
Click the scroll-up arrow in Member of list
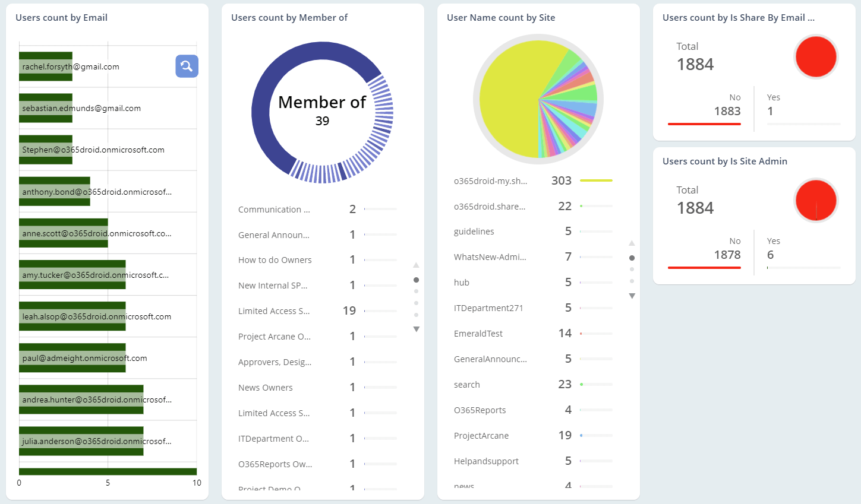(416, 265)
